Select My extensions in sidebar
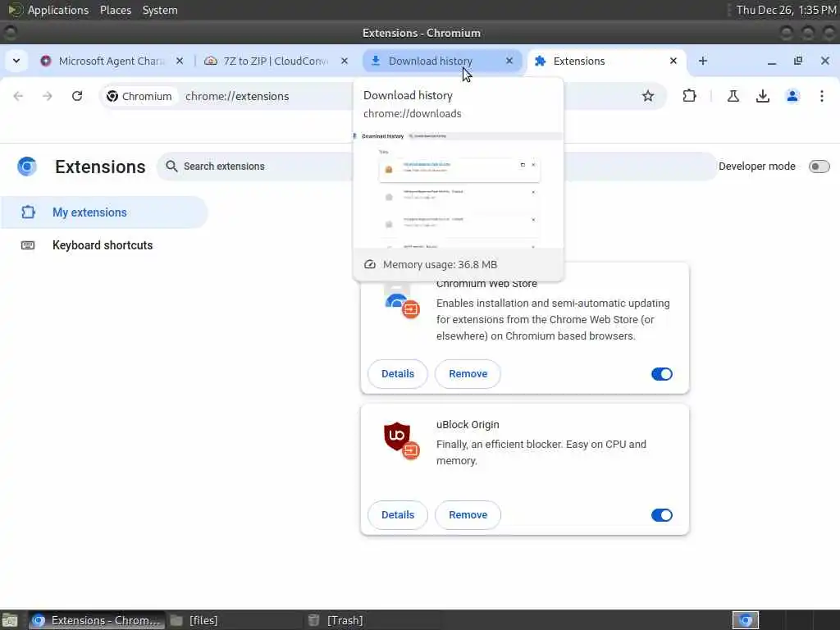Viewport: 840px width, 630px height. [x=104, y=212]
